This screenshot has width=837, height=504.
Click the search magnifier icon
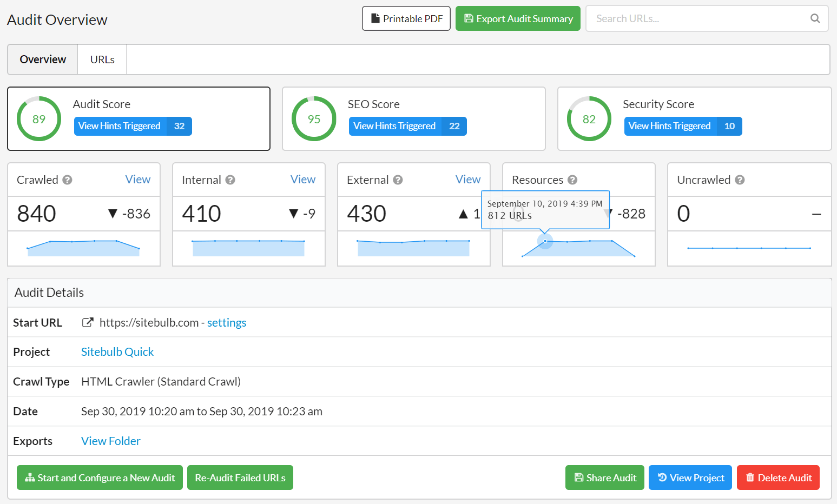pos(815,18)
